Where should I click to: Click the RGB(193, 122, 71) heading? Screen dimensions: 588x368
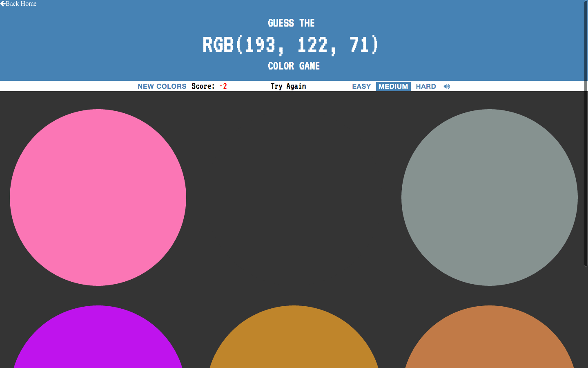pos(291,45)
